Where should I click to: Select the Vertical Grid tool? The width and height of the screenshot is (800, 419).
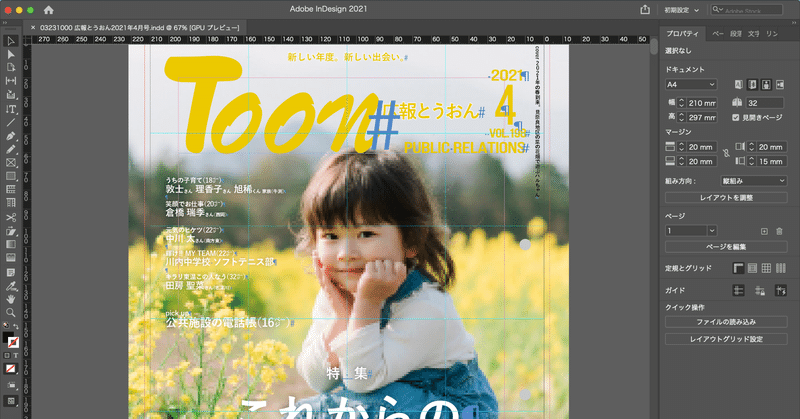pos(11,203)
